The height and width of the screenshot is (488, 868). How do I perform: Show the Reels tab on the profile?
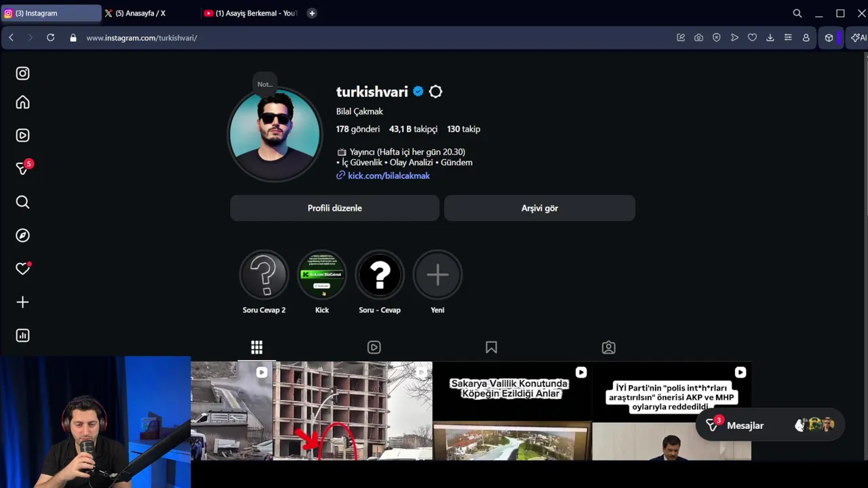[x=374, y=348]
